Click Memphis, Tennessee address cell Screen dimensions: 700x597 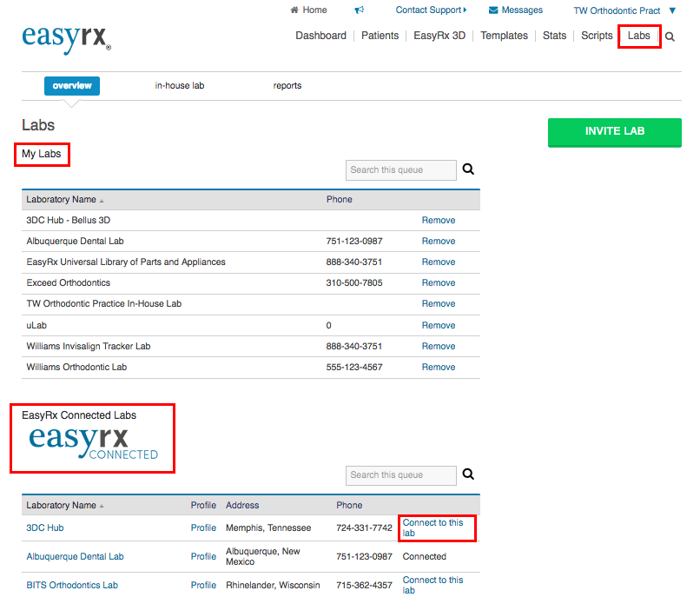tap(268, 527)
